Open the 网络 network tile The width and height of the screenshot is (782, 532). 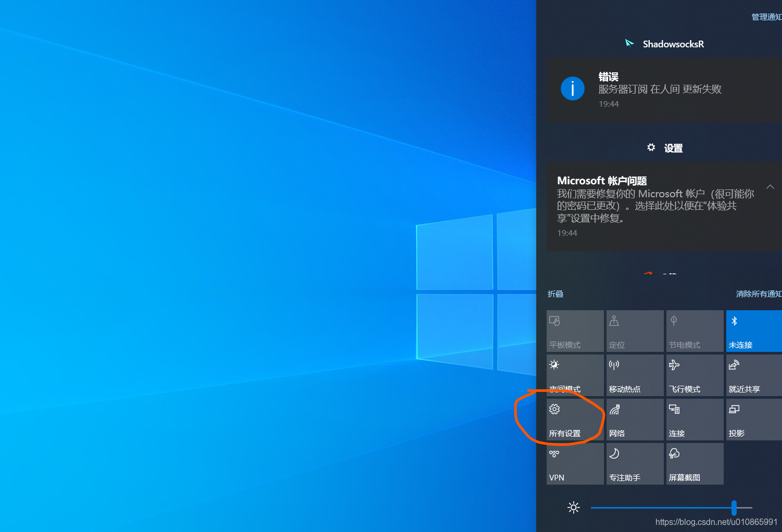click(x=635, y=420)
